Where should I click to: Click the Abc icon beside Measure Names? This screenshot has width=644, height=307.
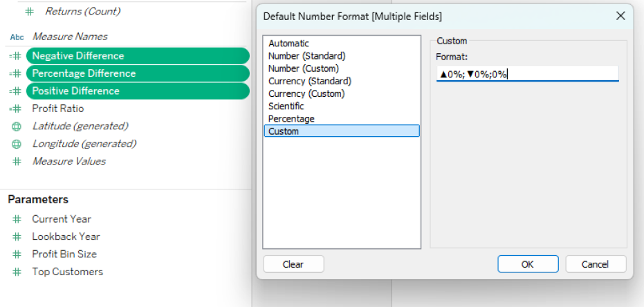17,37
